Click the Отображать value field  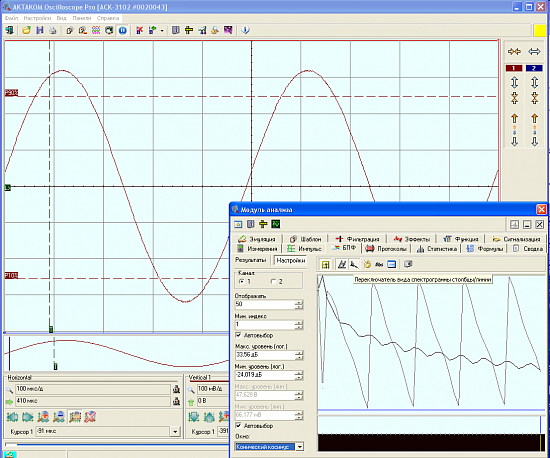[x=265, y=304]
